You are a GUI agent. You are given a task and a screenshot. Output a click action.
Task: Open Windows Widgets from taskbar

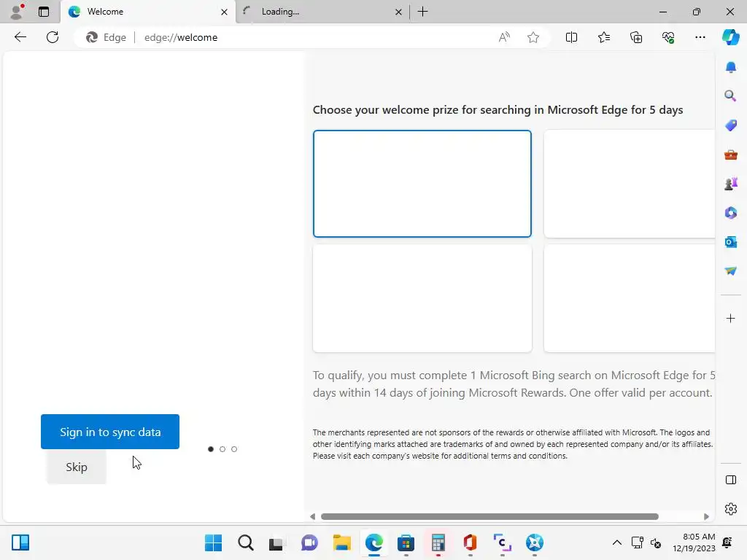(20, 542)
